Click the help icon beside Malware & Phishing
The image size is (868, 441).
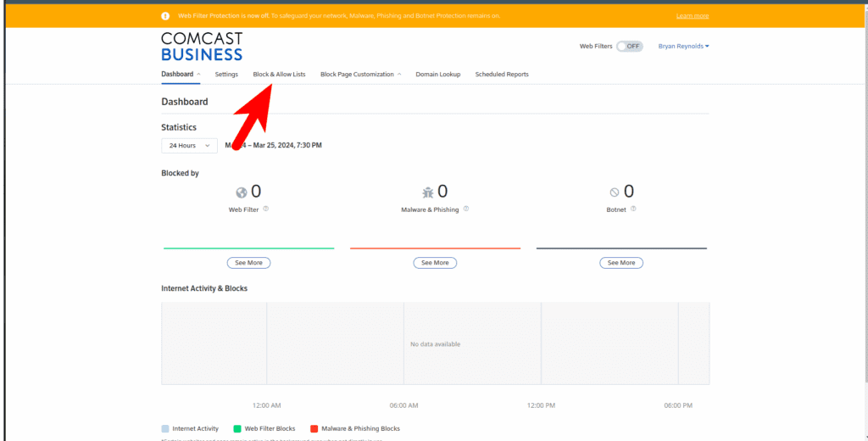(x=466, y=209)
